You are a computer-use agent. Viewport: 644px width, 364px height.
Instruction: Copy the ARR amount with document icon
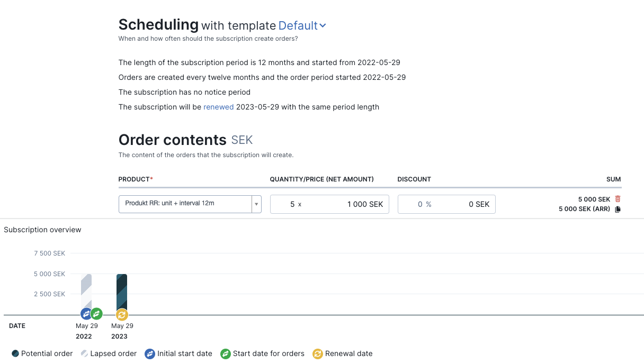[x=618, y=209]
